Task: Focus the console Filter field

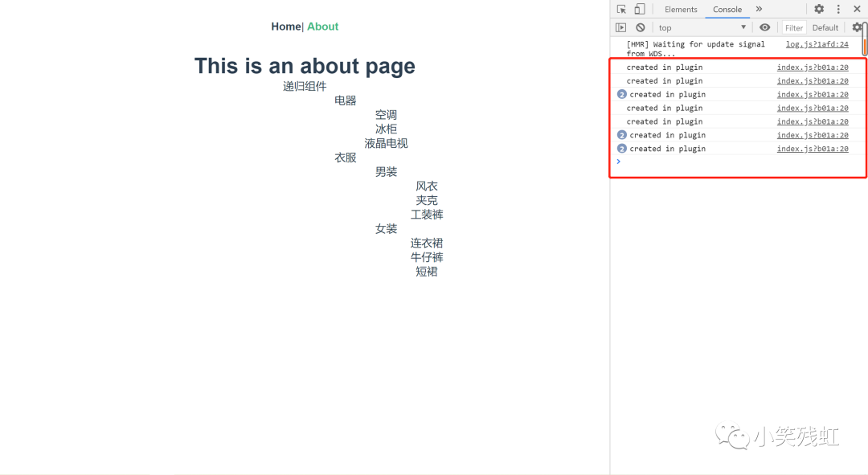Action: coord(794,27)
